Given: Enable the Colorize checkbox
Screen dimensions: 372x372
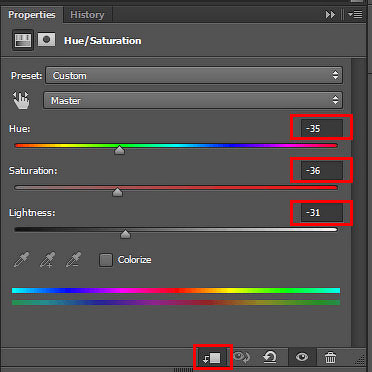Looking at the screenshot, I should 106,260.
